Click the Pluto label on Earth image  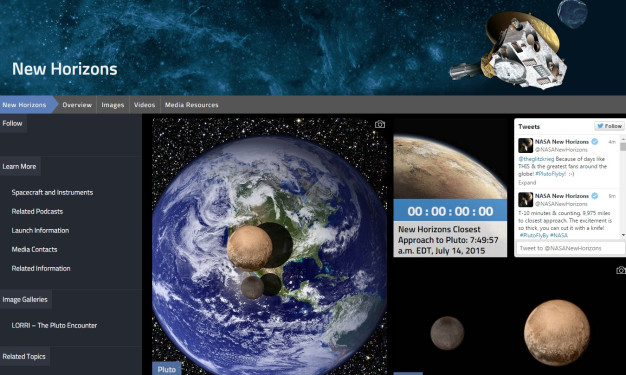pos(166,369)
